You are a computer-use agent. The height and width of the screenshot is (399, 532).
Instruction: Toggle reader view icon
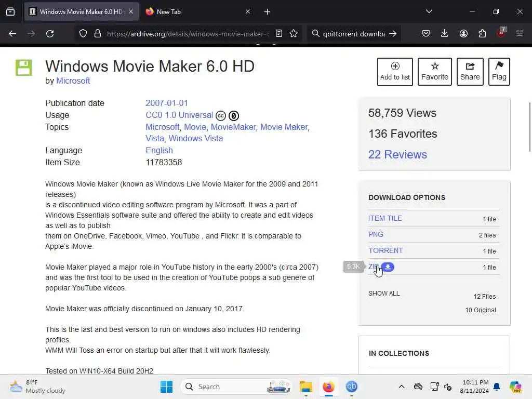coord(279,33)
